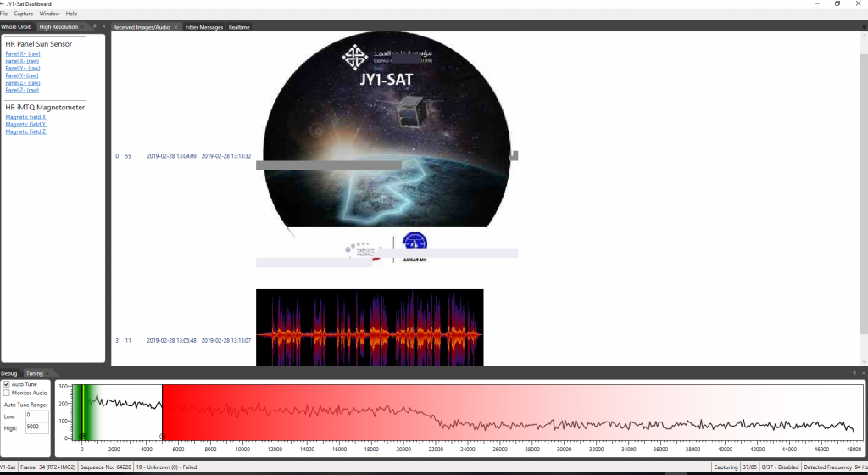Open the Capture menu
The width and height of the screenshot is (868, 475).
(x=23, y=14)
